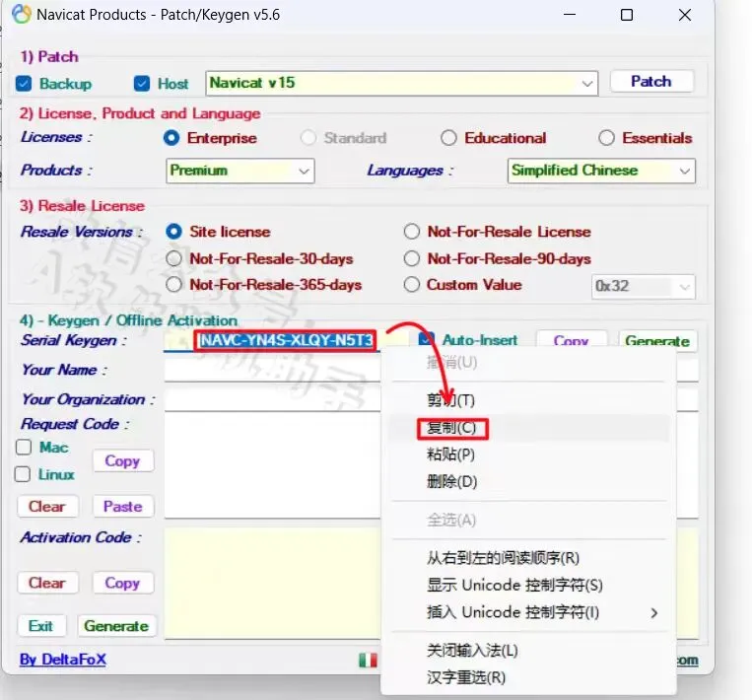
Task: Click the Navicat app icon in title bar
Action: coord(22,15)
